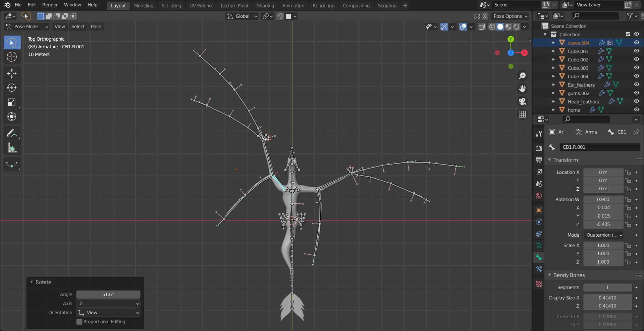This screenshot has height=331, width=644.
Task: Hide Ear_feathers object in viewport
Action: (636, 85)
